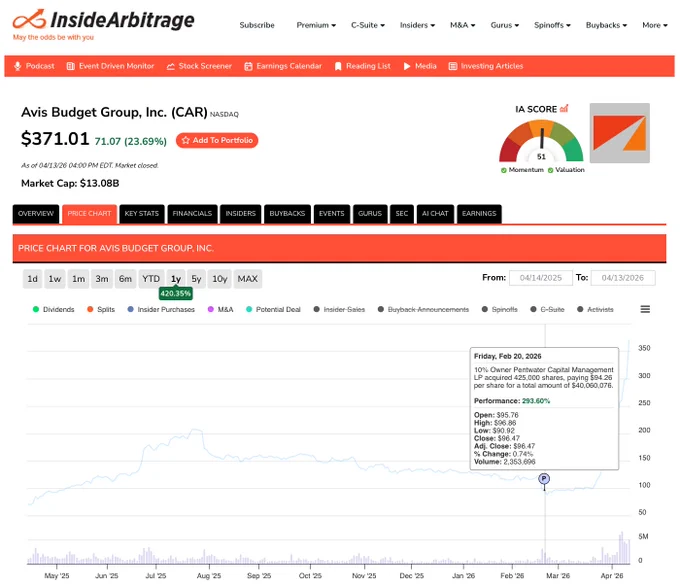Click the Add To Portfolio button
The width and height of the screenshot is (680, 587).
pos(217,140)
